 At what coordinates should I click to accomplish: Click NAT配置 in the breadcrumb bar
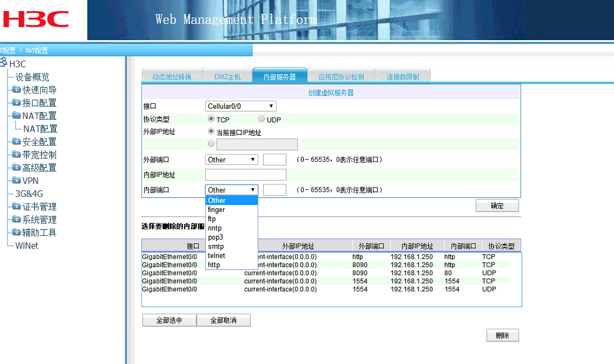(37, 51)
